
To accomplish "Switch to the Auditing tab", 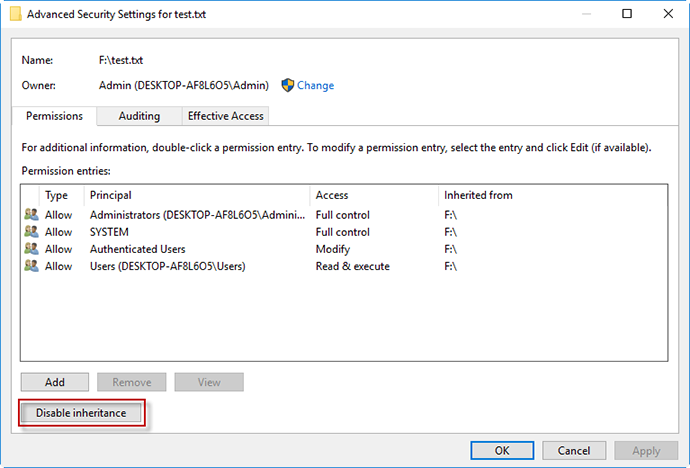I will [x=139, y=116].
